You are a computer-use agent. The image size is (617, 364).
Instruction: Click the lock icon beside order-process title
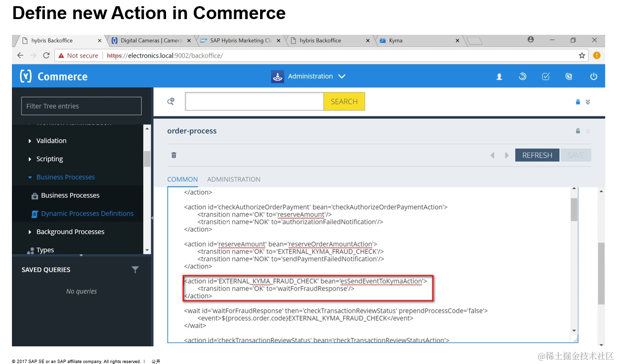[x=578, y=131]
